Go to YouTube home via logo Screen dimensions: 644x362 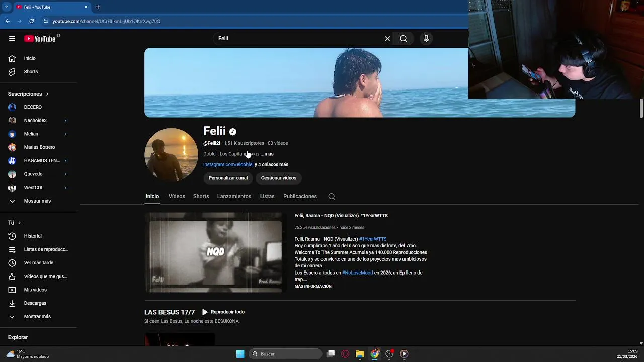tap(40, 39)
